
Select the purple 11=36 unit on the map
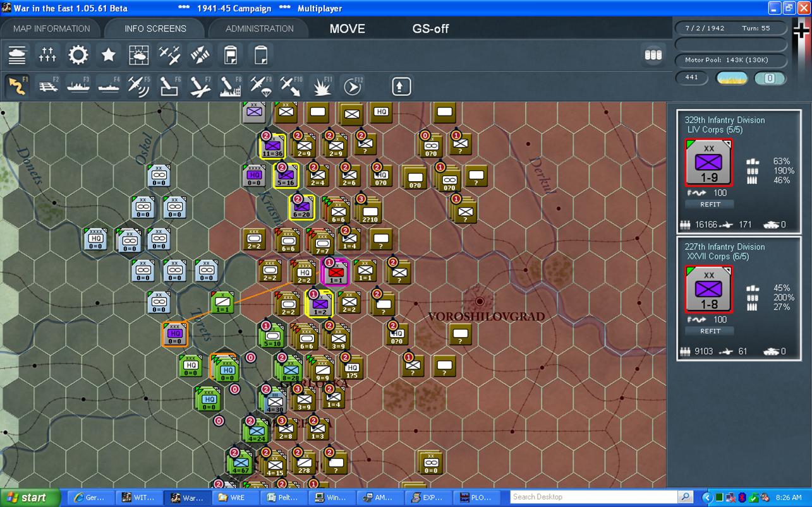(273, 146)
